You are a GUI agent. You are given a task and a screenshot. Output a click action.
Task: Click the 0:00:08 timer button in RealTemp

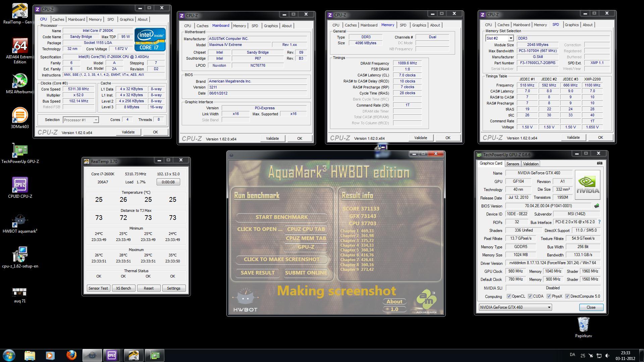[168, 182]
